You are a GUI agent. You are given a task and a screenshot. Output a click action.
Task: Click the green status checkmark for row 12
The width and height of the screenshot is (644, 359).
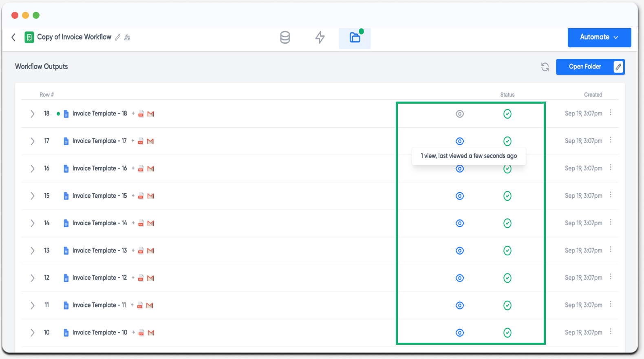[507, 278]
